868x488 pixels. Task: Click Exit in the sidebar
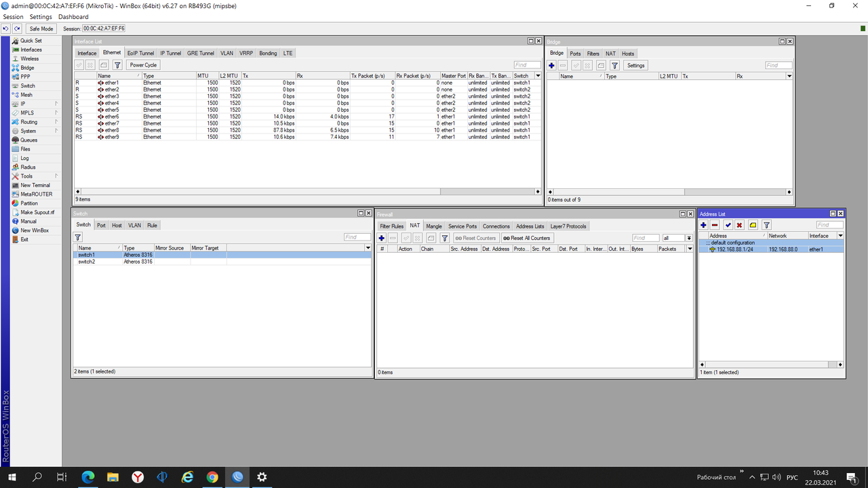coord(24,239)
